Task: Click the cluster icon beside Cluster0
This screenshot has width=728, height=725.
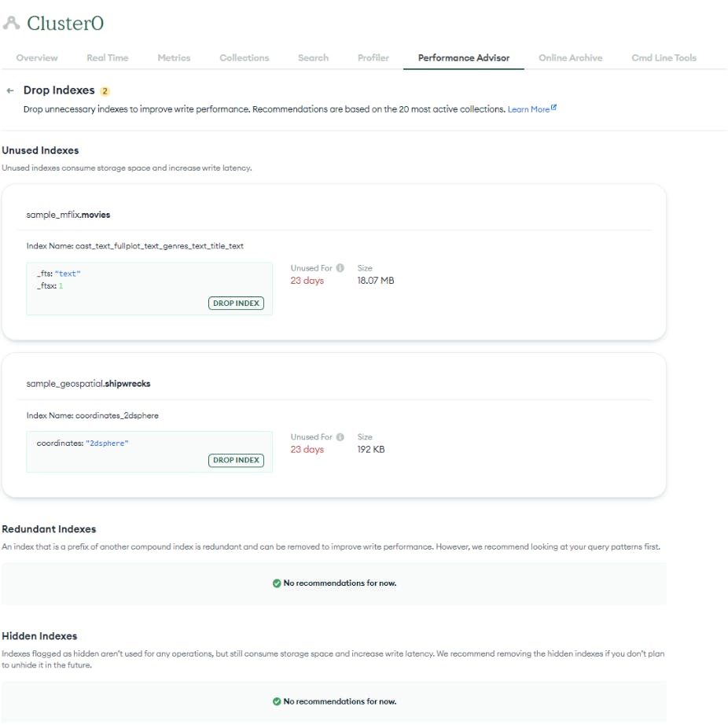Action: tap(11, 23)
